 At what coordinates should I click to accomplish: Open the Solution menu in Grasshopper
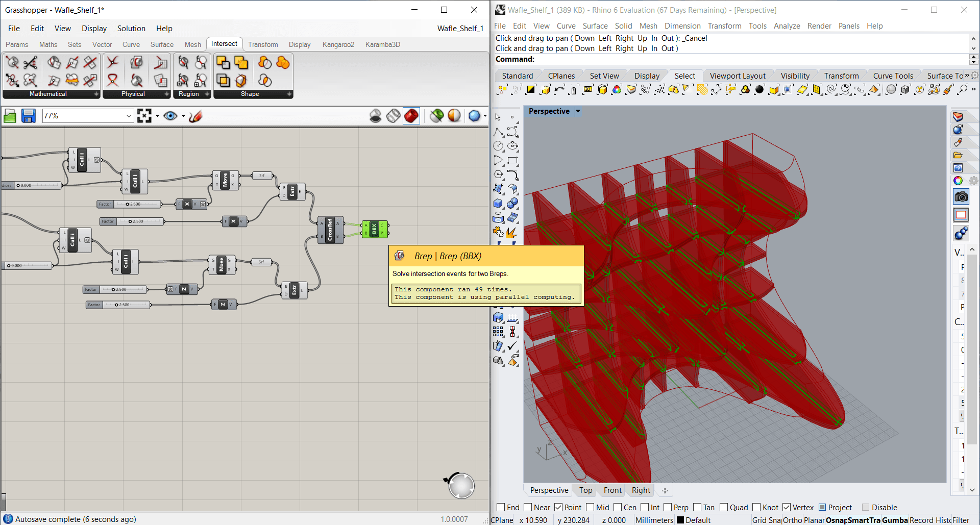coord(131,29)
